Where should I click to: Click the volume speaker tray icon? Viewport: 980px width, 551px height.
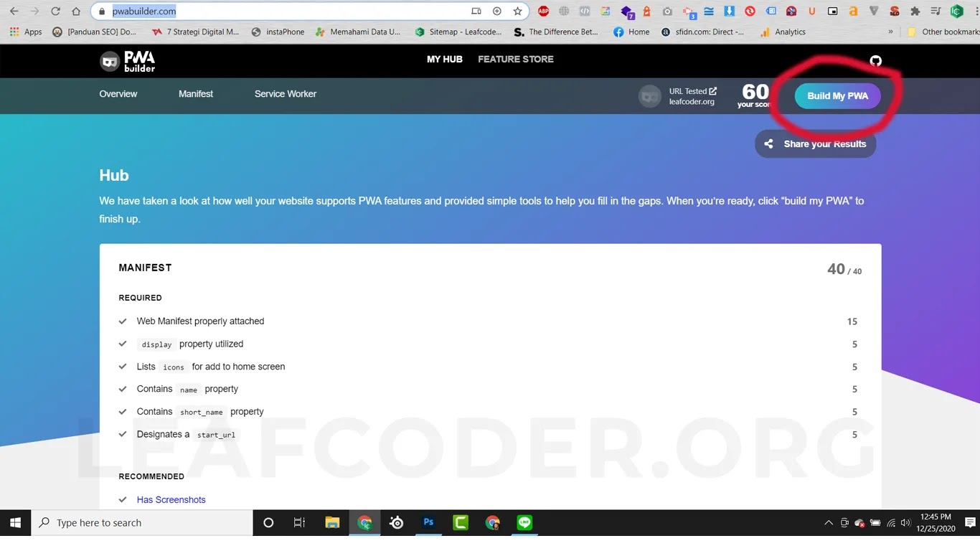tap(905, 523)
